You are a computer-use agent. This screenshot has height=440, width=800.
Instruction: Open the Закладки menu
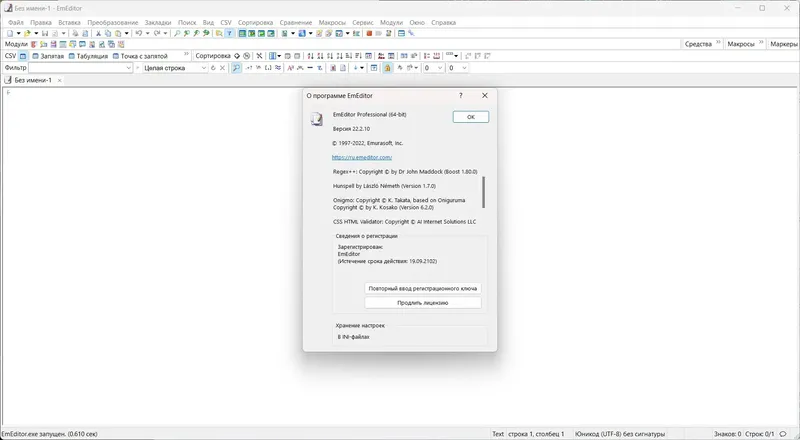pos(158,22)
